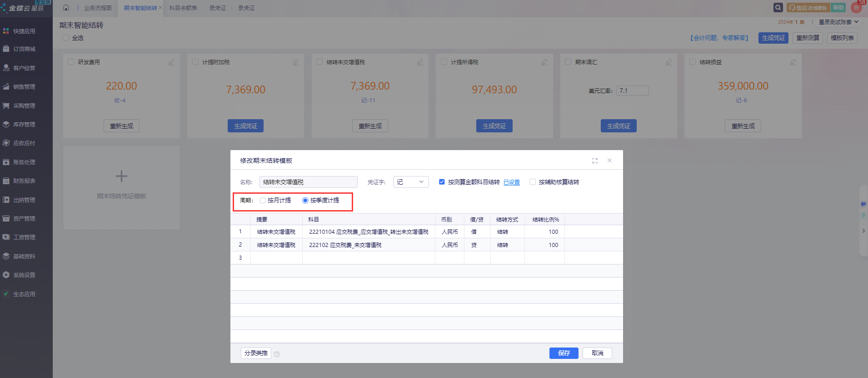The height and width of the screenshot is (378, 868).
Task: Switch to the 科目余额表 tab
Action: tap(183, 8)
